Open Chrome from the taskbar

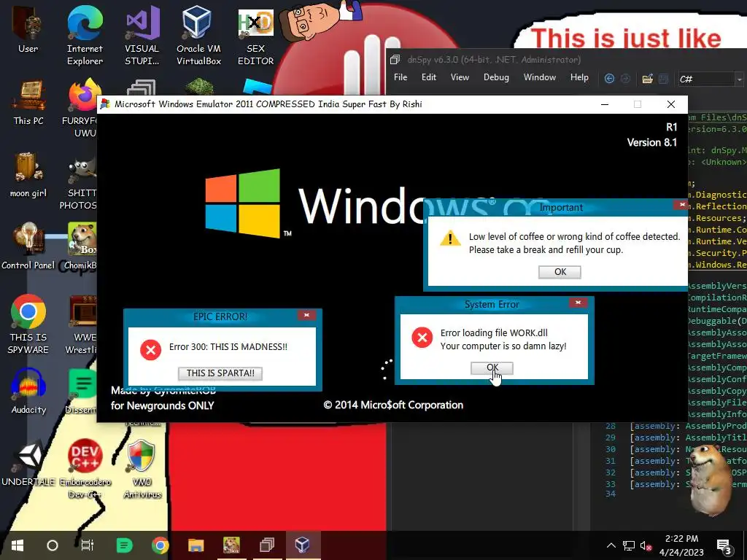pos(160,545)
